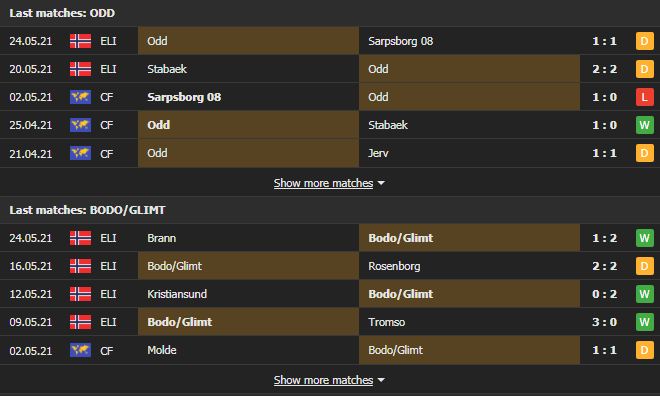Click the world-map flag icon on 25.04.21 row
Viewport: 660px width, 396px height.
pyautogui.click(x=80, y=125)
